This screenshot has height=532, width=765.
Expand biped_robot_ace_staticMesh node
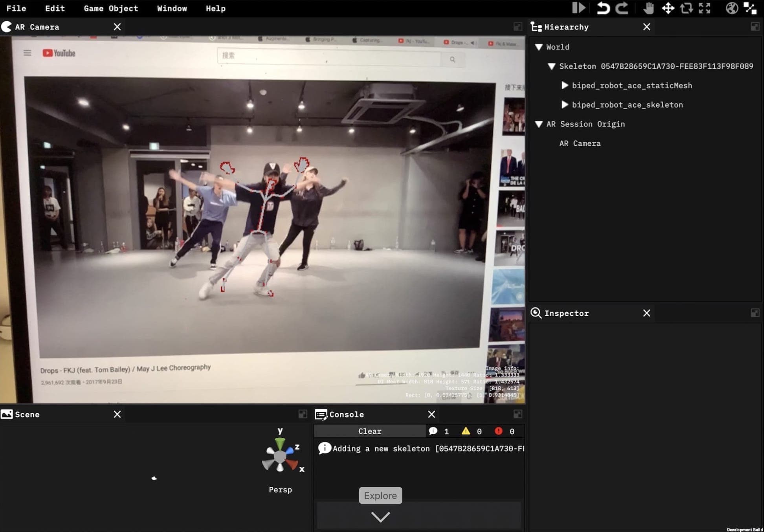click(x=565, y=85)
